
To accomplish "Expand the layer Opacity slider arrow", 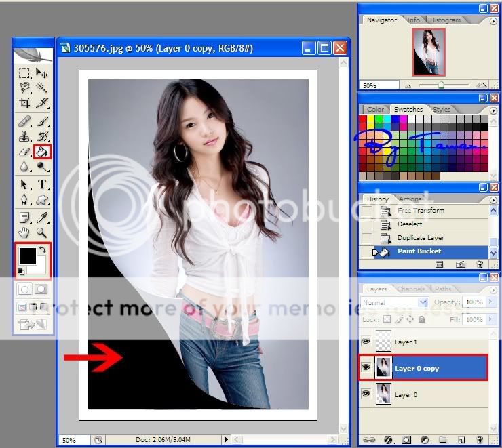I will tap(489, 302).
